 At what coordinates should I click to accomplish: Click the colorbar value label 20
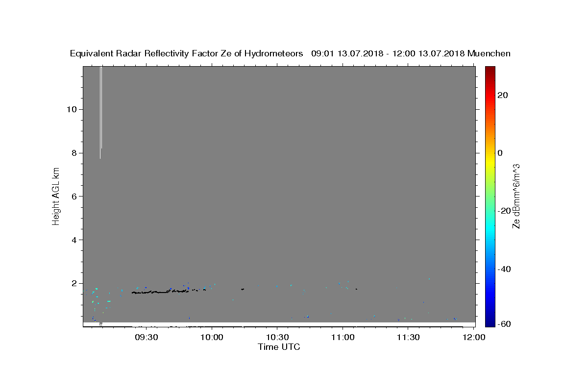(x=503, y=95)
